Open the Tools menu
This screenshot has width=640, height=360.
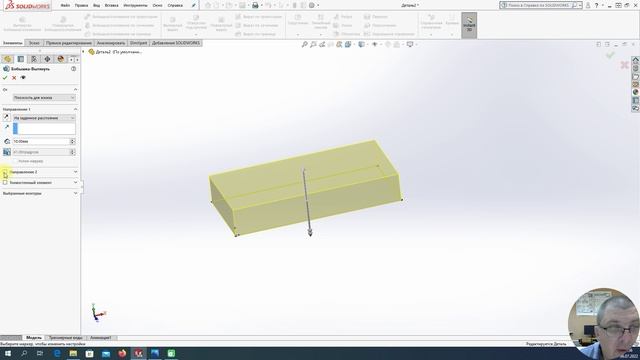pyautogui.click(x=135, y=6)
